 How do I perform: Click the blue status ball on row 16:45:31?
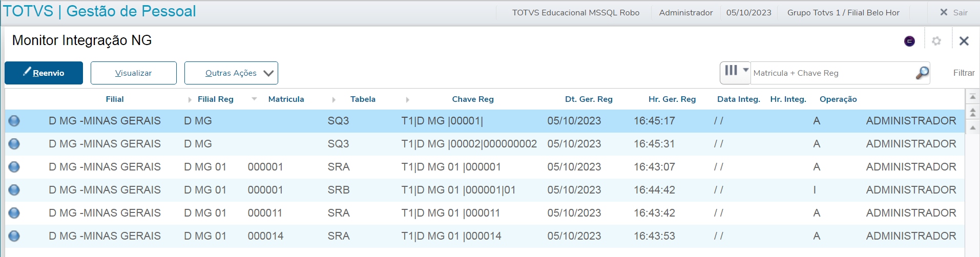[x=14, y=144]
